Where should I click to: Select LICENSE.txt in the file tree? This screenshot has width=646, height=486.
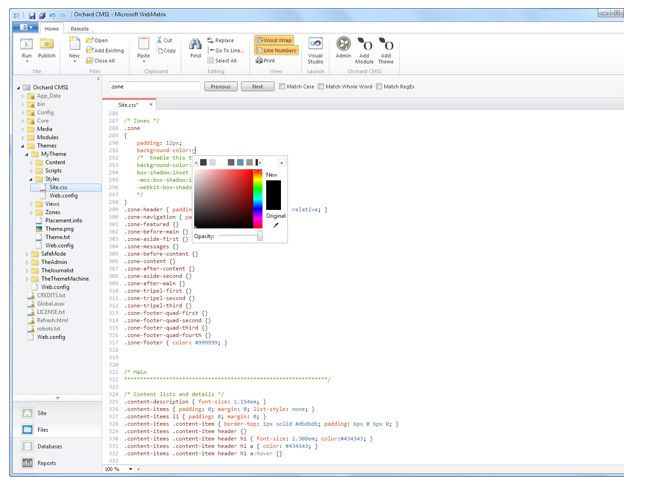(x=51, y=312)
